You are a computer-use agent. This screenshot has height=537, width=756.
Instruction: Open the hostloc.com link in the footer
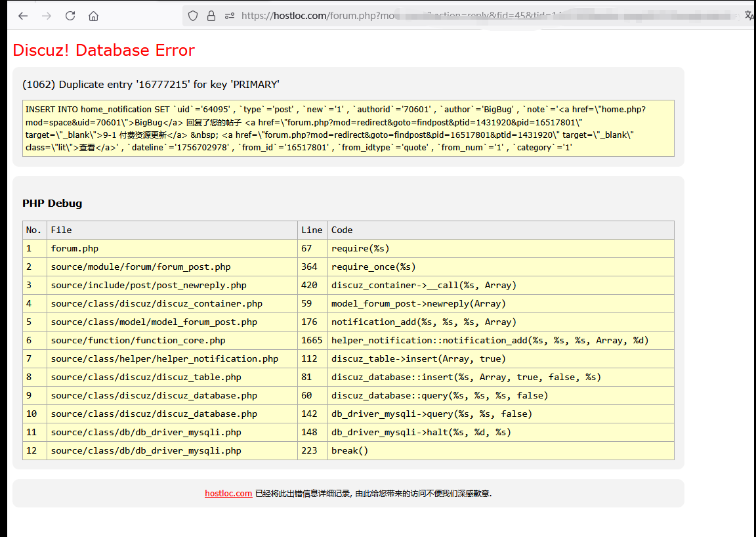228,493
